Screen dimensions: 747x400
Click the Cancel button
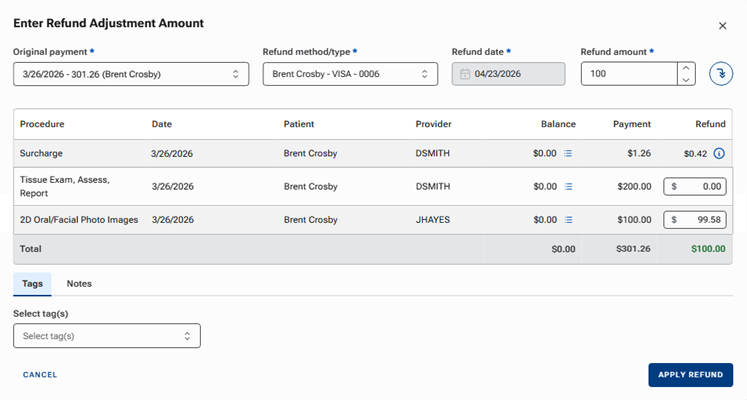click(40, 375)
